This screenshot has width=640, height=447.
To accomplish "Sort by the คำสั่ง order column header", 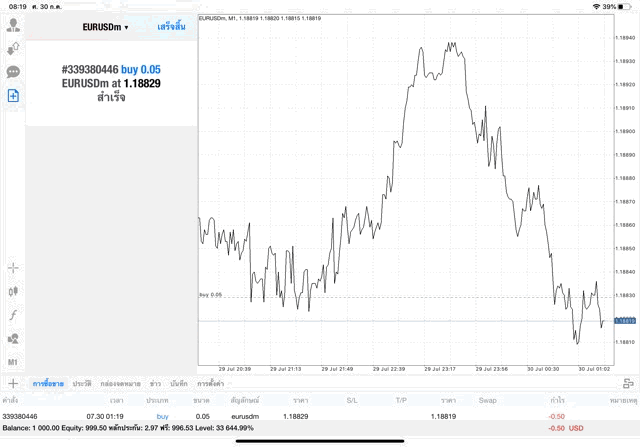I will (x=10, y=400).
